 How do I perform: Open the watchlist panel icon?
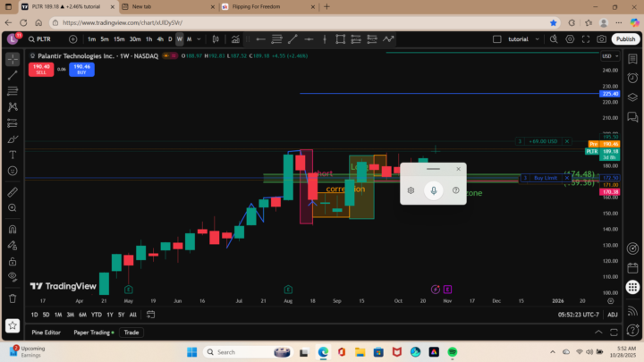[632, 59]
